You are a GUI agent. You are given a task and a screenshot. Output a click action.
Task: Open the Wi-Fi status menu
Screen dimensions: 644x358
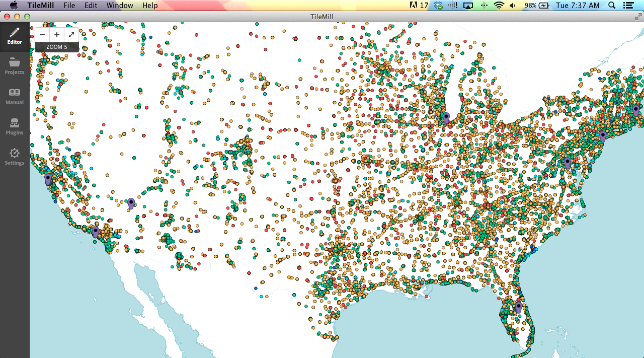pyautogui.click(x=499, y=6)
